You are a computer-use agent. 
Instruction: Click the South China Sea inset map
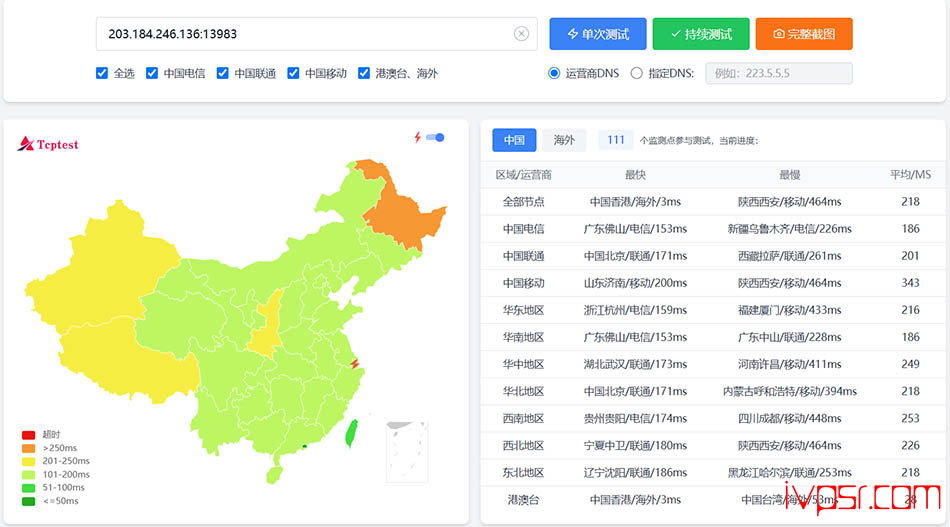407,452
